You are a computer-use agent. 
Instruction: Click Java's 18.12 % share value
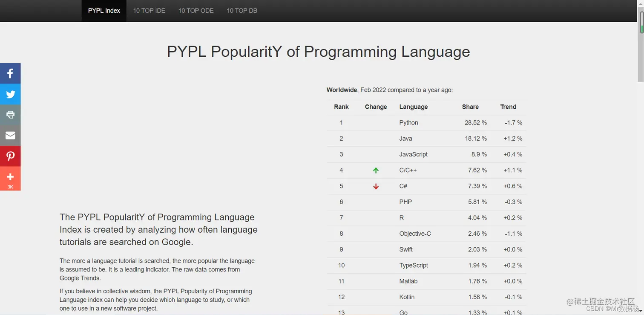click(x=476, y=139)
